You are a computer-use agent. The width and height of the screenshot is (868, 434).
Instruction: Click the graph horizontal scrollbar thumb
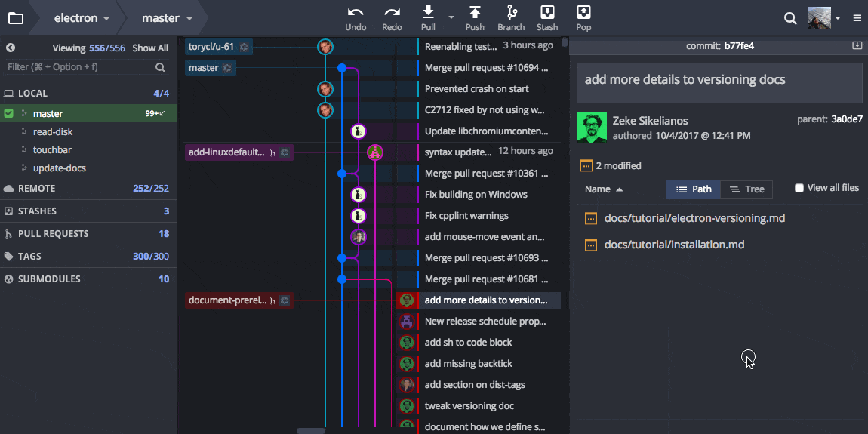pyautogui.click(x=311, y=431)
